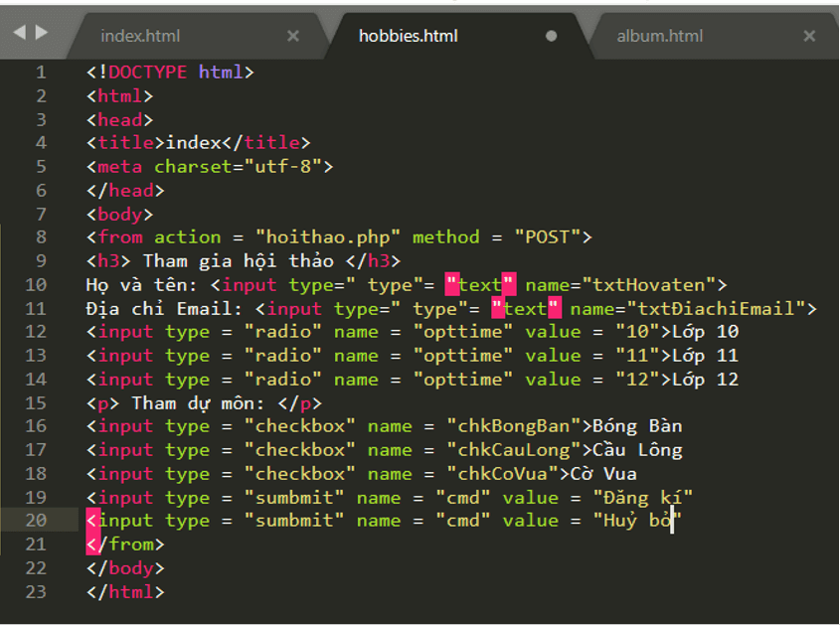The width and height of the screenshot is (840, 625).
Task: Place cursor on "Lớp 10" text
Action: click(706, 332)
